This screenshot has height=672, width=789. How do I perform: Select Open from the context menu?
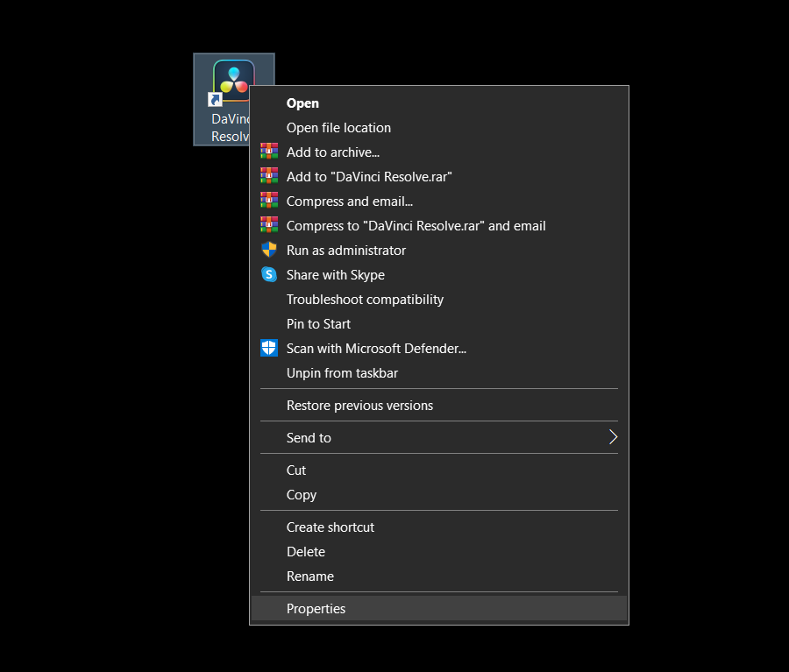(x=302, y=103)
